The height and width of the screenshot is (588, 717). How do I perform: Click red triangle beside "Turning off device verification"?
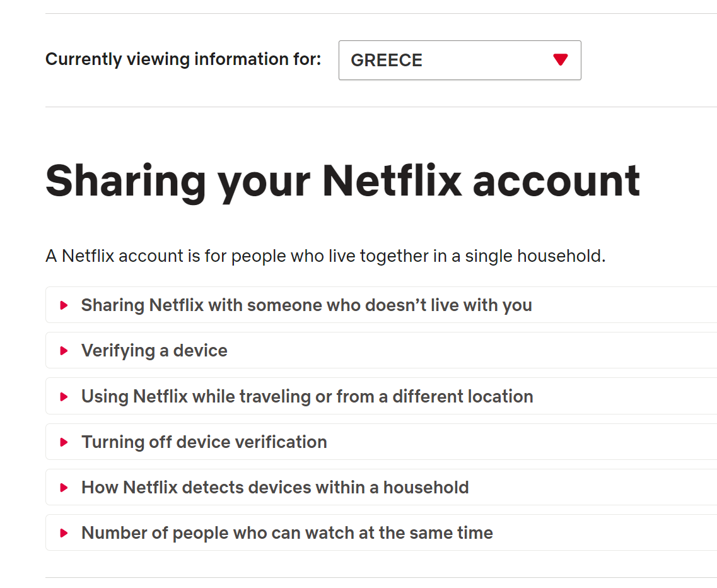click(64, 442)
